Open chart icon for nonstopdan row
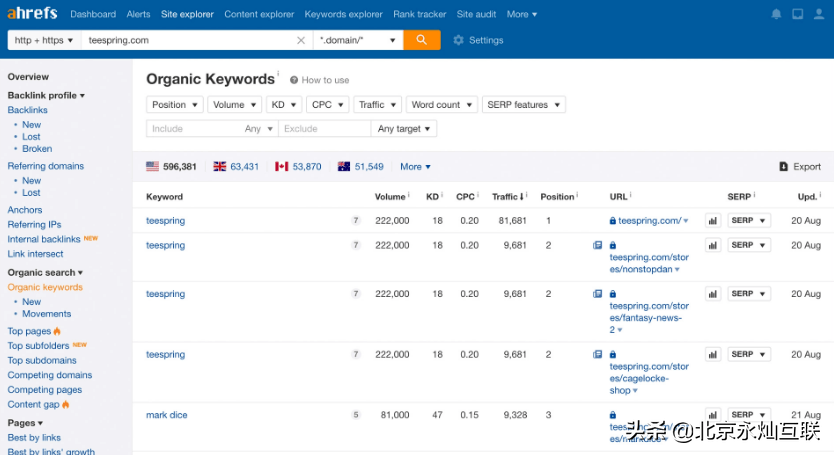Viewport: 834px width, 455px height. coord(713,245)
